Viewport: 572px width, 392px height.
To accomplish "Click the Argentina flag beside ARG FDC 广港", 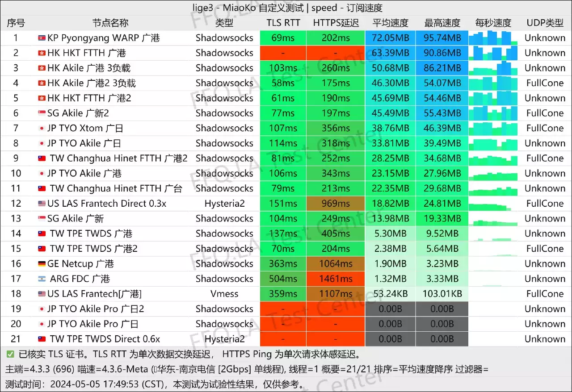I will tap(42, 279).
